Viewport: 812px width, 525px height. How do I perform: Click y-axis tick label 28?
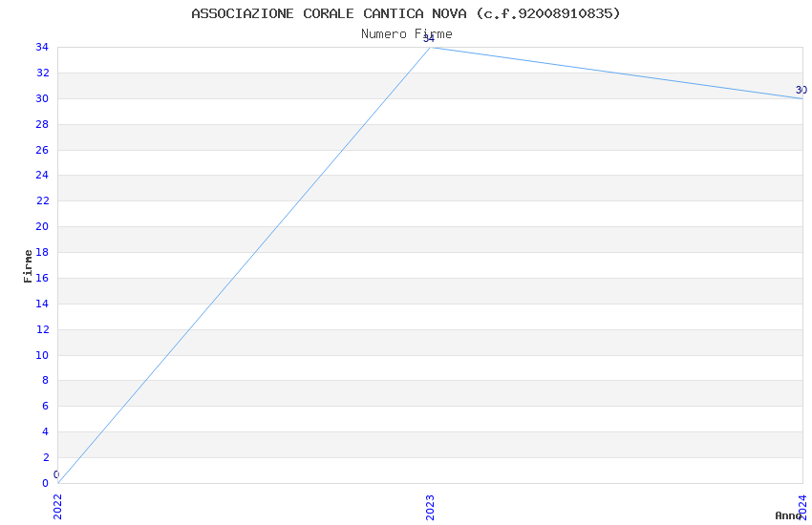(42, 125)
